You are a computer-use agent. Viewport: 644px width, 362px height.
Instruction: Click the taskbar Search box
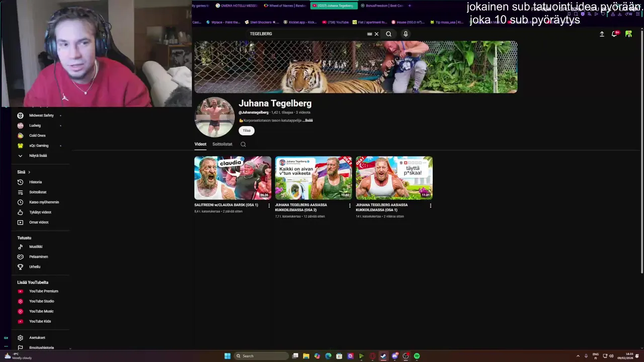tap(261, 356)
